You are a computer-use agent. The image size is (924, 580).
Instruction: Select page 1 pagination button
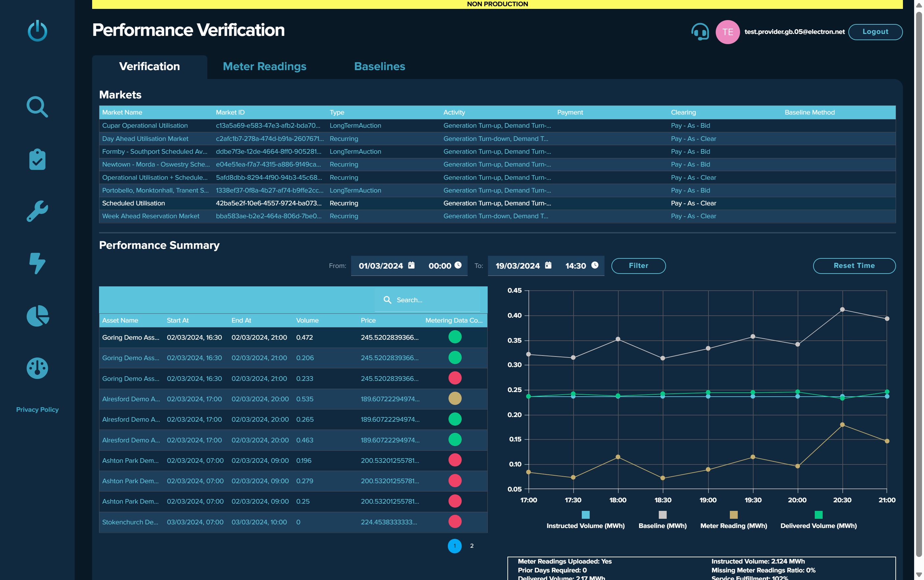point(455,546)
